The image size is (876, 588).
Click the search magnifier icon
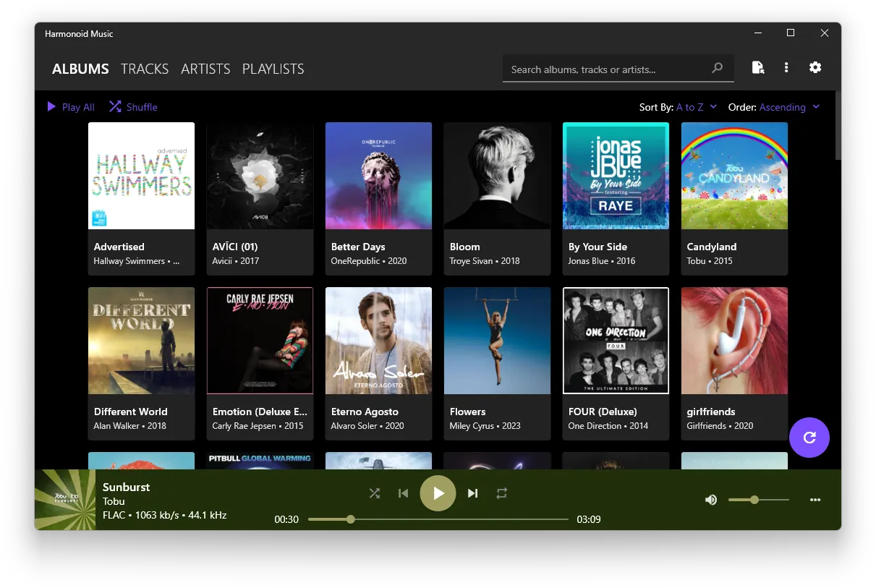pos(717,68)
